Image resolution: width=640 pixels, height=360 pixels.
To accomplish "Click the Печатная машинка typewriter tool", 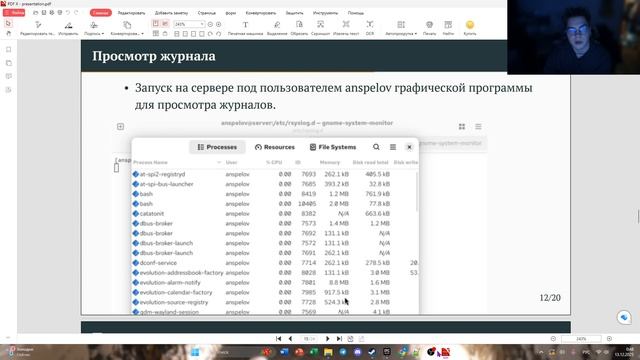I will 245,28.
